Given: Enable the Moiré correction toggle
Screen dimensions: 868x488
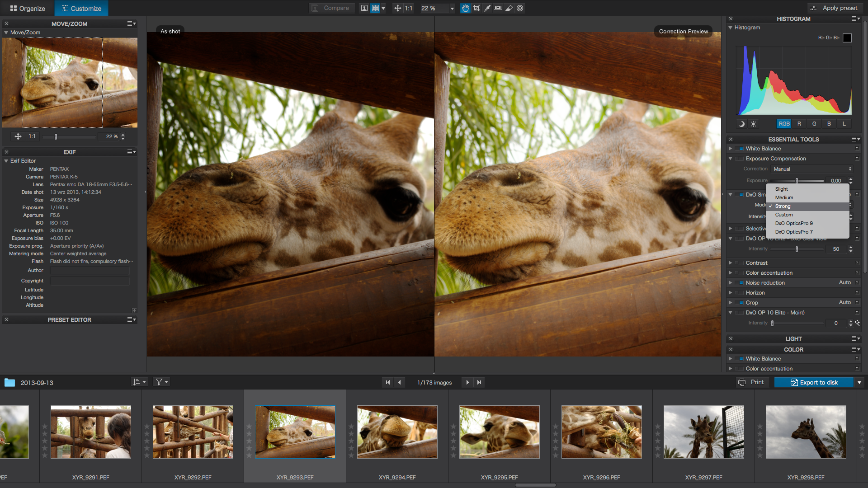Looking at the screenshot, I should [x=739, y=313].
